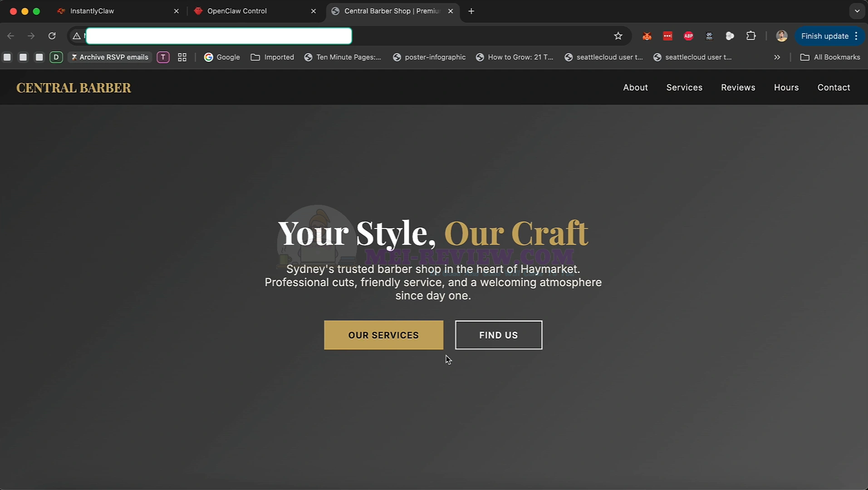Open the ABP adblock extension

[x=688, y=36]
